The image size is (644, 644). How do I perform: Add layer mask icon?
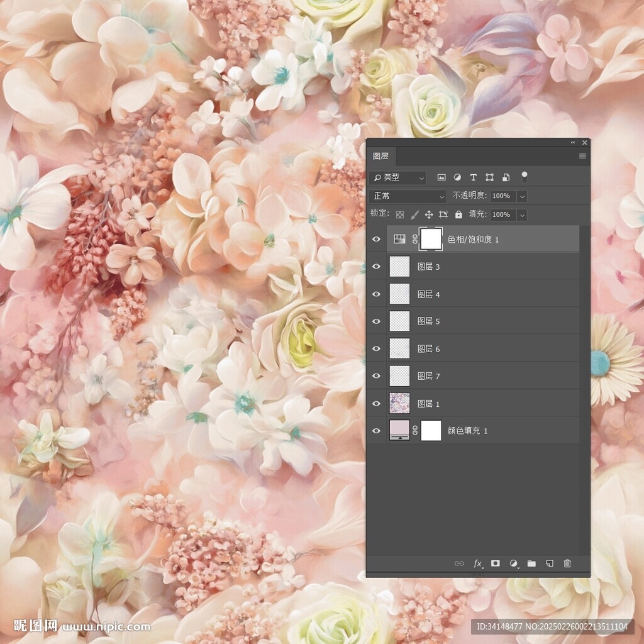[x=496, y=563]
